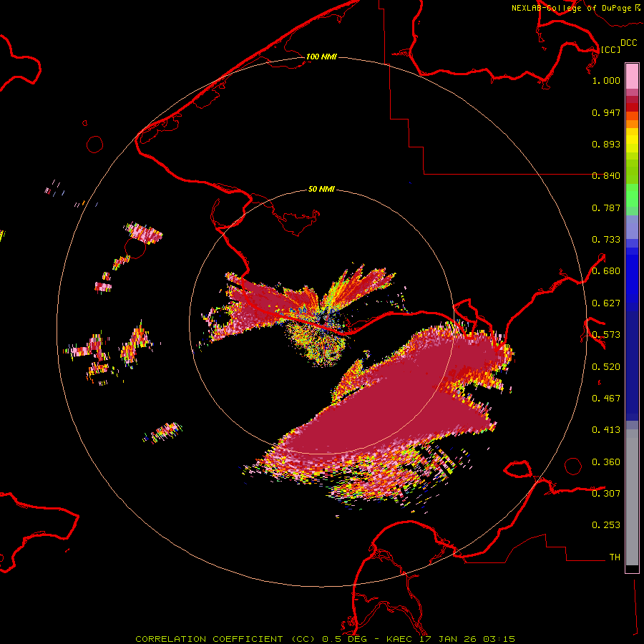Viewport: 644px width, 644px height.
Task: Click the 0.787 scale value
Action: (606, 208)
